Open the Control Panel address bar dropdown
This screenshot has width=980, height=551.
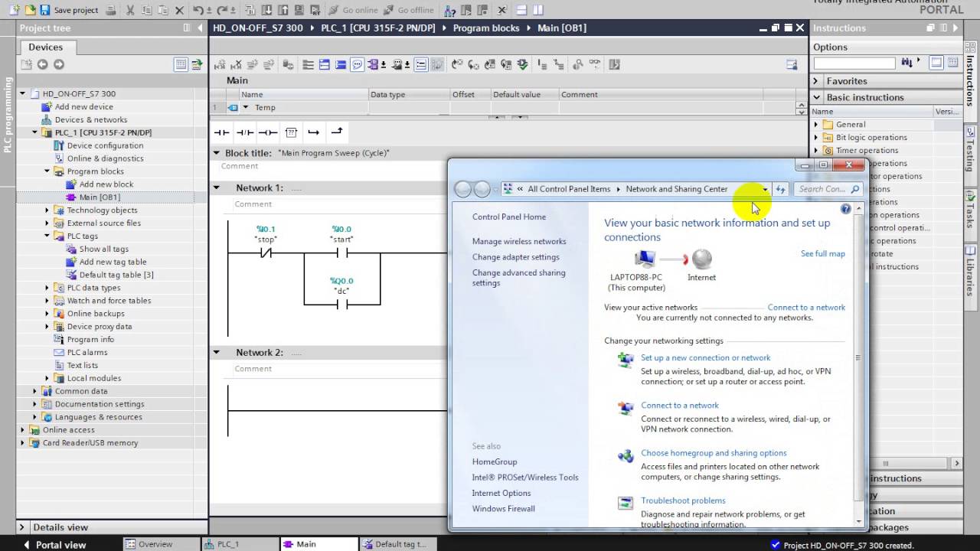point(764,189)
